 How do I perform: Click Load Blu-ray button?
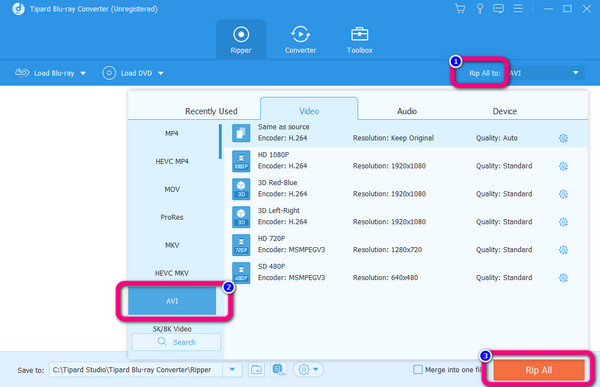[x=45, y=73]
